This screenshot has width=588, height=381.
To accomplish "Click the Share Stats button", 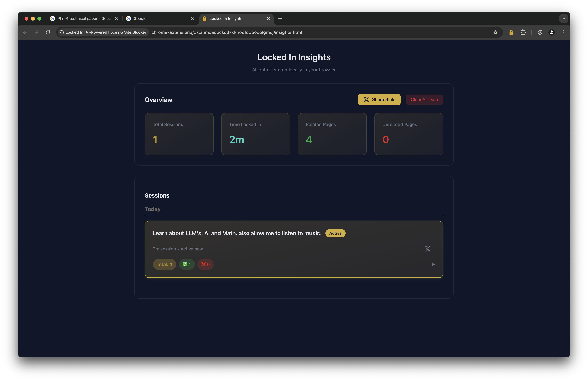I will [379, 100].
